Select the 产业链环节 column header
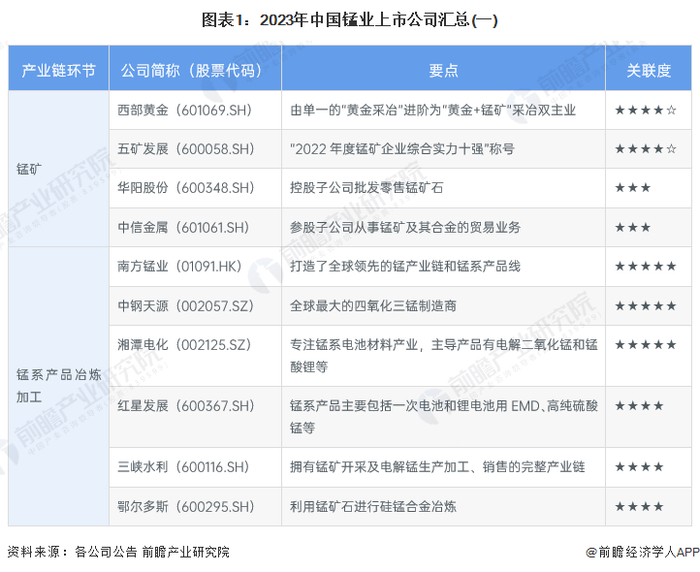The height and width of the screenshot is (572, 700). [58, 70]
